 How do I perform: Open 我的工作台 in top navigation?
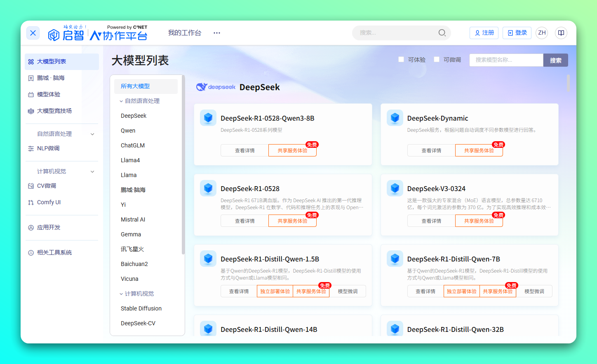(x=185, y=33)
